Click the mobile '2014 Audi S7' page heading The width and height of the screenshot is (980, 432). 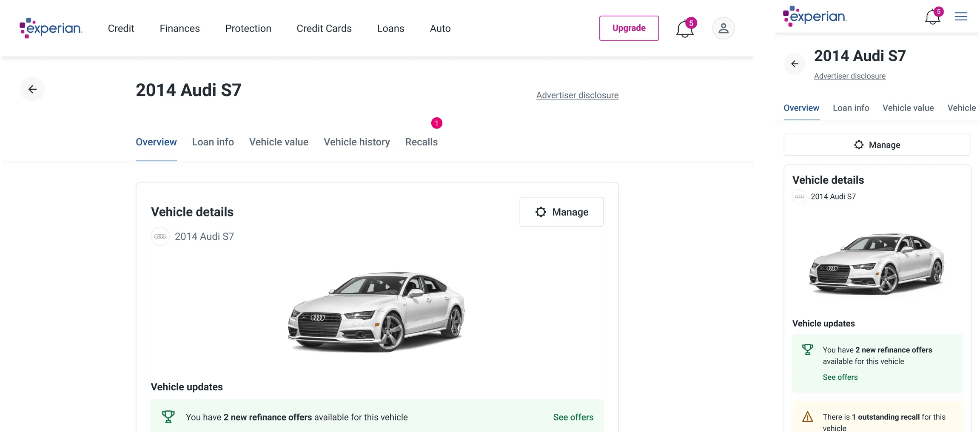[x=860, y=56]
